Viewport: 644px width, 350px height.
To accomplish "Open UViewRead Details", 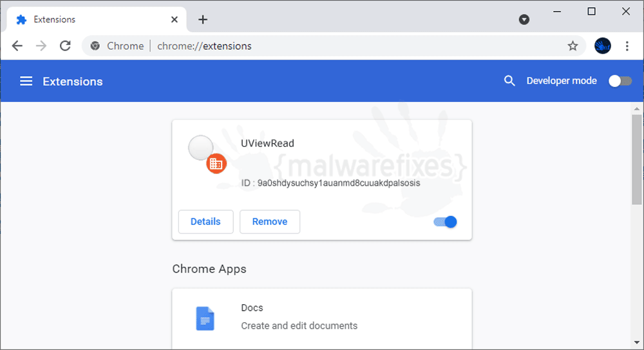I will pyautogui.click(x=205, y=222).
